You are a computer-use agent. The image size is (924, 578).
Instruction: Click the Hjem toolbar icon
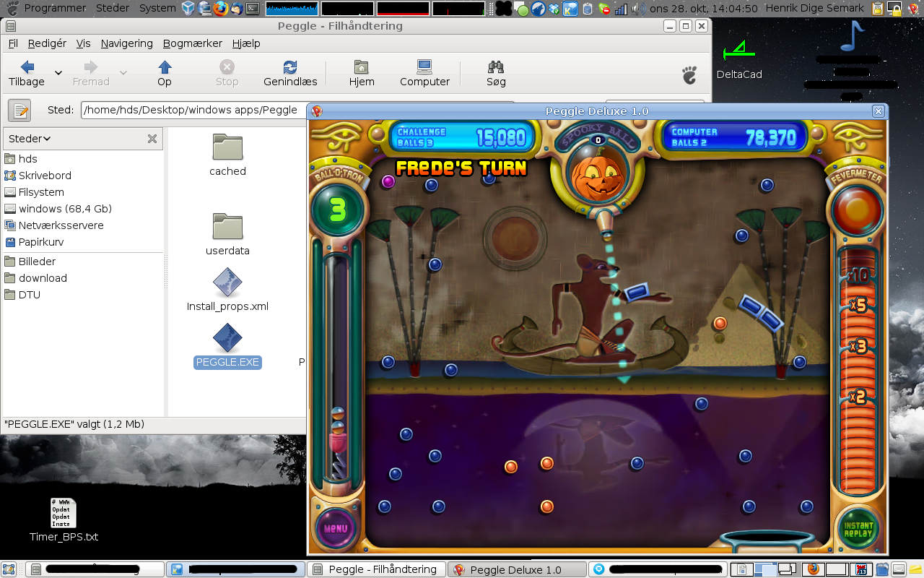(x=361, y=67)
